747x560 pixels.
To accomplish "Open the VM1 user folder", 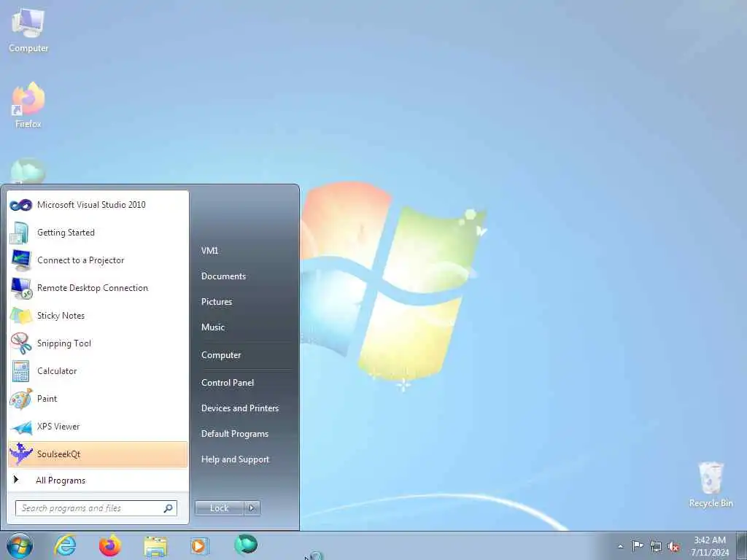I will (209, 251).
